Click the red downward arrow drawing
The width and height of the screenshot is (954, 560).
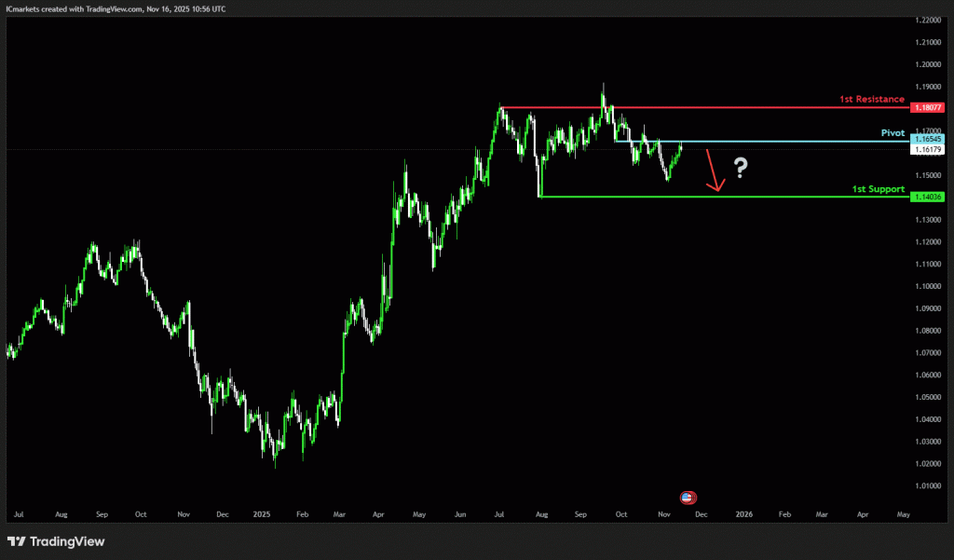pos(713,171)
